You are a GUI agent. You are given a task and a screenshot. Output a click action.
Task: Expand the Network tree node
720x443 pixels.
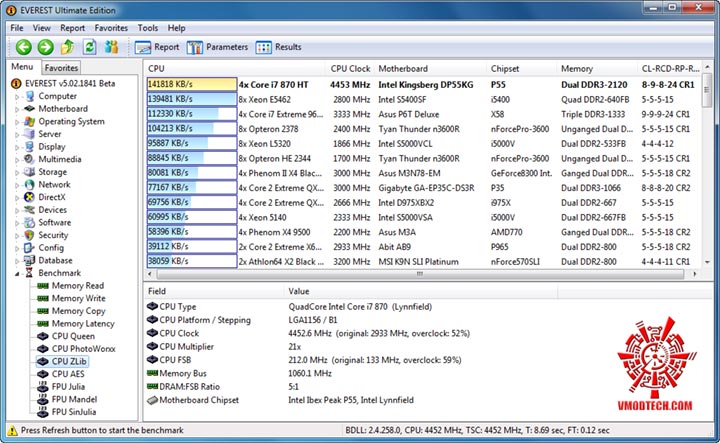[x=17, y=185]
